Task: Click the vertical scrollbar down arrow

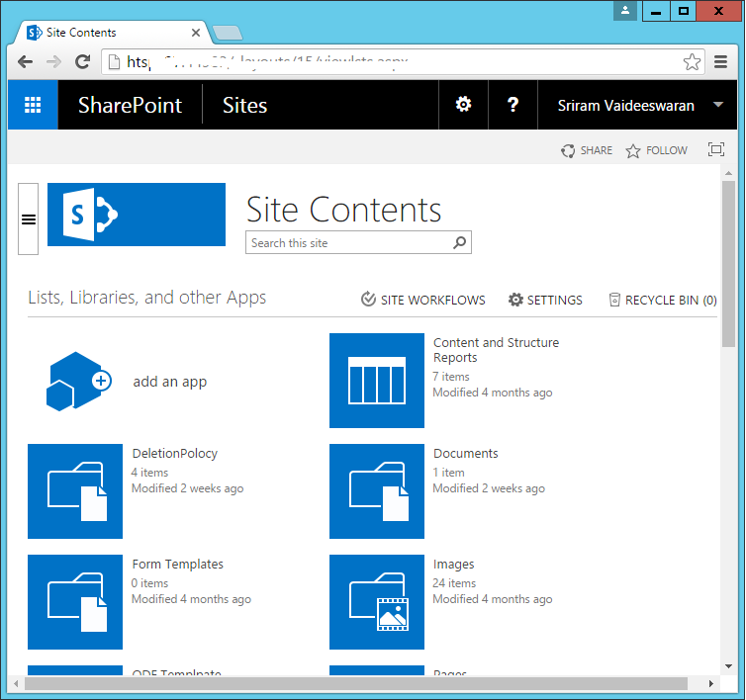Action: tap(728, 666)
